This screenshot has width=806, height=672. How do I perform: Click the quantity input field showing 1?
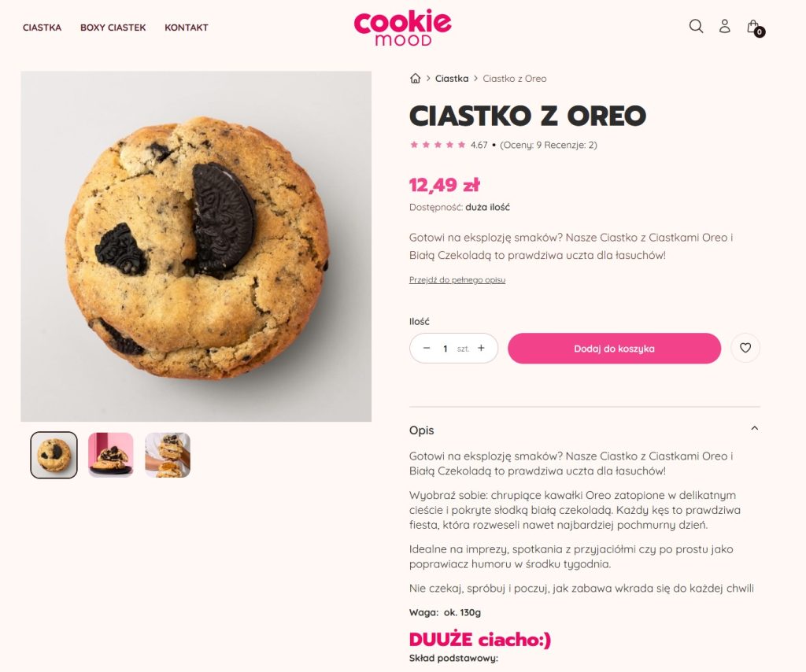pos(446,349)
